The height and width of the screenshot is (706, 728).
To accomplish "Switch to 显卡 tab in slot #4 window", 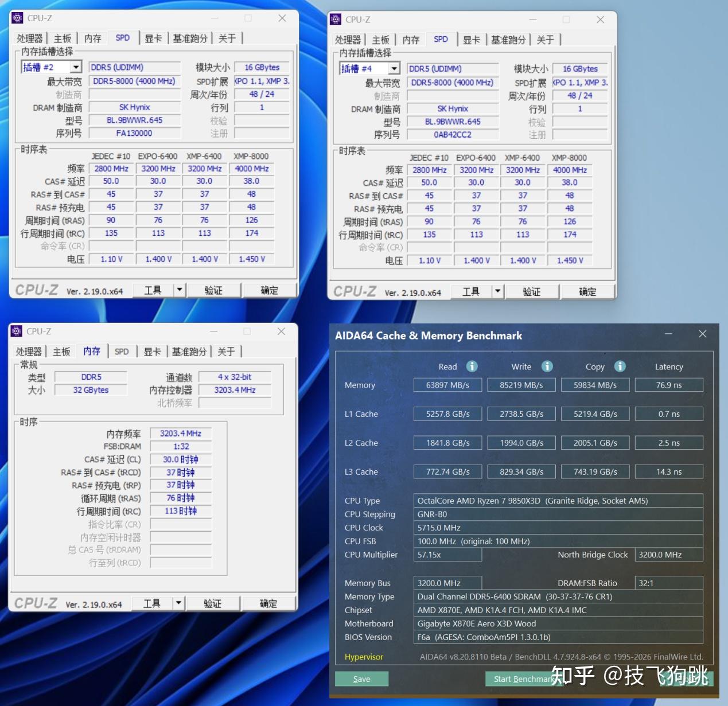I will (x=472, y=40).
